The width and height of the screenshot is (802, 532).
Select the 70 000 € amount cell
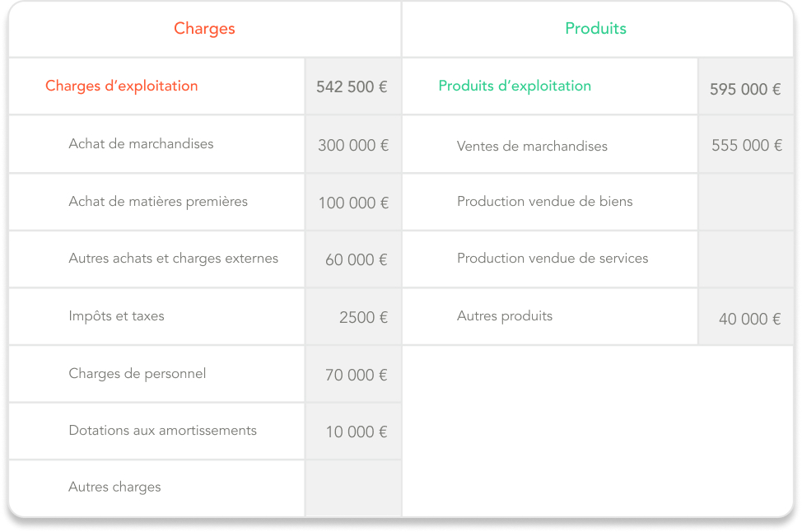point(353,375)
